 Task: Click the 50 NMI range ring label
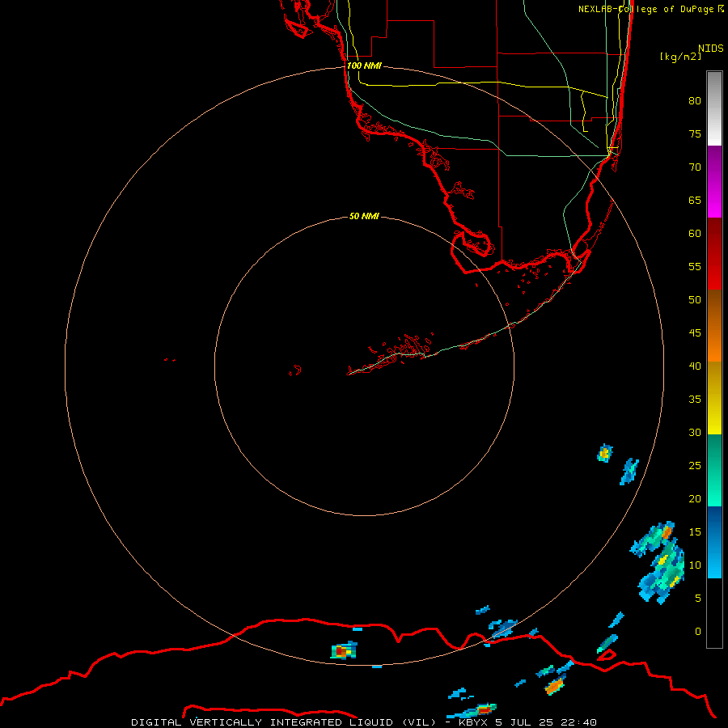[364, 216]
